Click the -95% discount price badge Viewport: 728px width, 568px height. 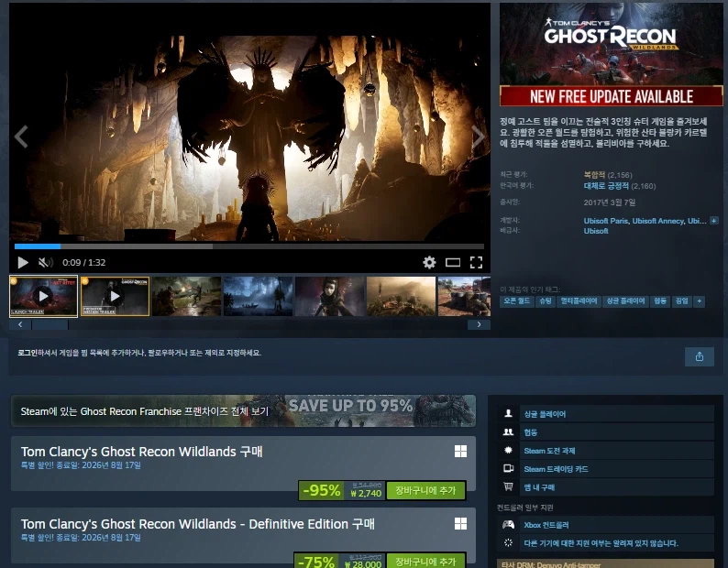321,490
